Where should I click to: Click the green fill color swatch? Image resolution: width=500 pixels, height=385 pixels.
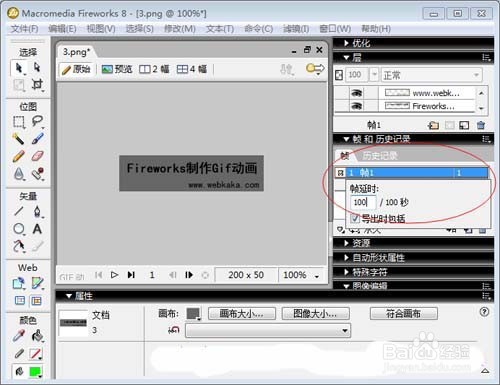[x=35, y=371]
